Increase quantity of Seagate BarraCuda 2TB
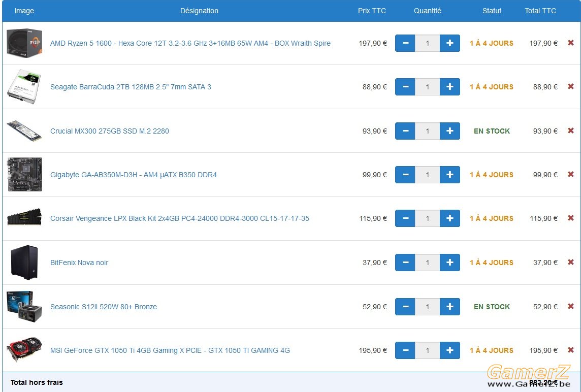This screenshot has width=581, height=392. pos(450,87)
